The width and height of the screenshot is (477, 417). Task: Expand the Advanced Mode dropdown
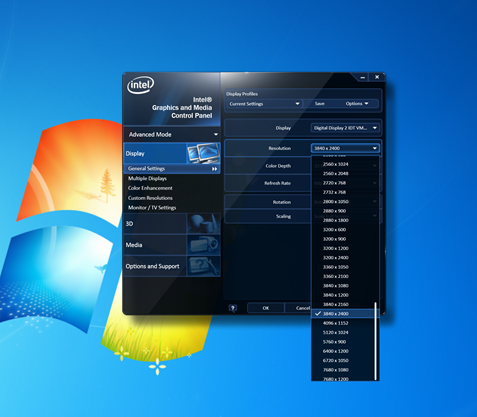tap(172, 135)
